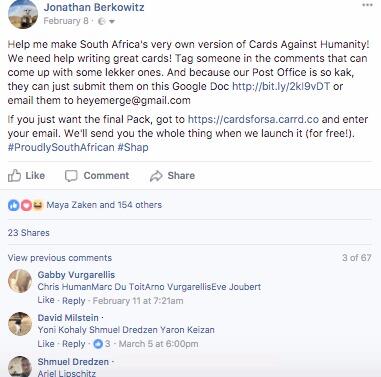Open Jonathan Berkowitz's profile picture
The height and width of the screenshot is (377, 381).
[x=23, y=14]
